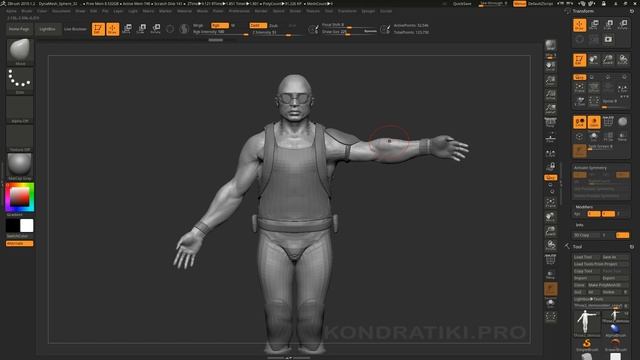This screenshot has width=640, height=360.
Task: Collapse the Tool palette header
Action: tap(577, 247)
